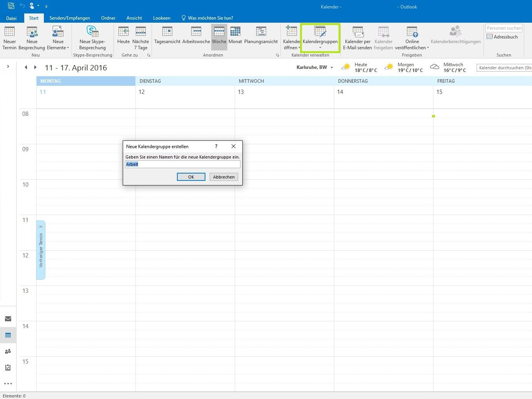Open Neue Elemente dropdown

click(58, 38)
